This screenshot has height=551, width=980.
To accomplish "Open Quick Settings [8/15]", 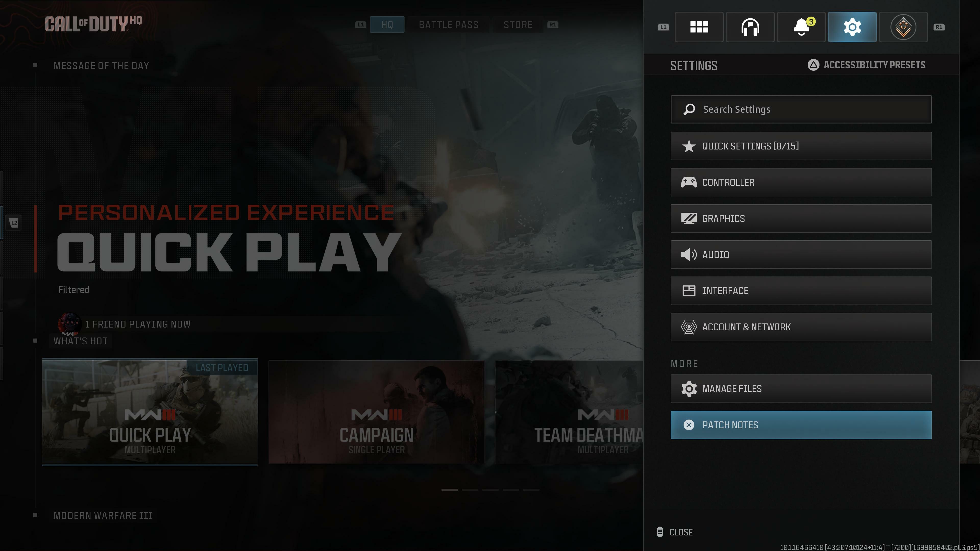I will (x=801, y=146).
